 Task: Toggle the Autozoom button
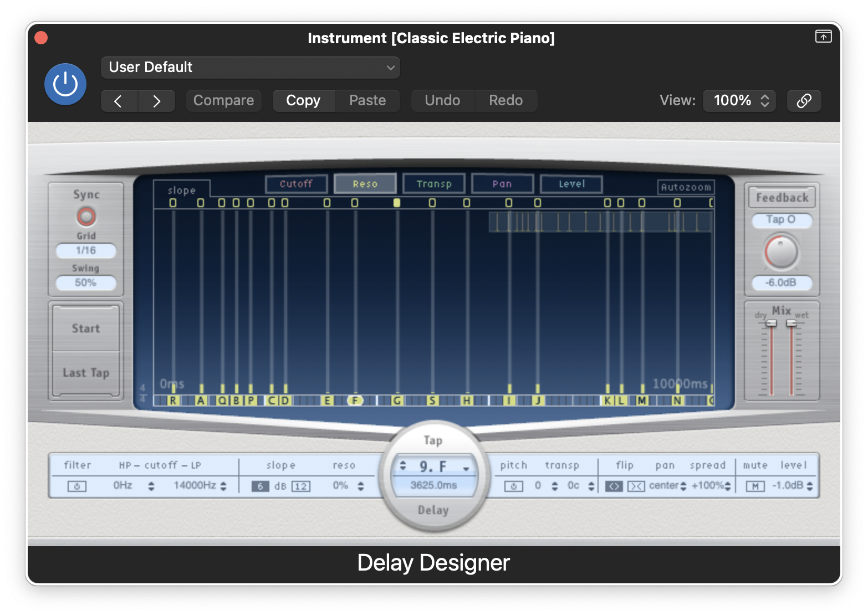pyautogui.click(x=686, y=187)
